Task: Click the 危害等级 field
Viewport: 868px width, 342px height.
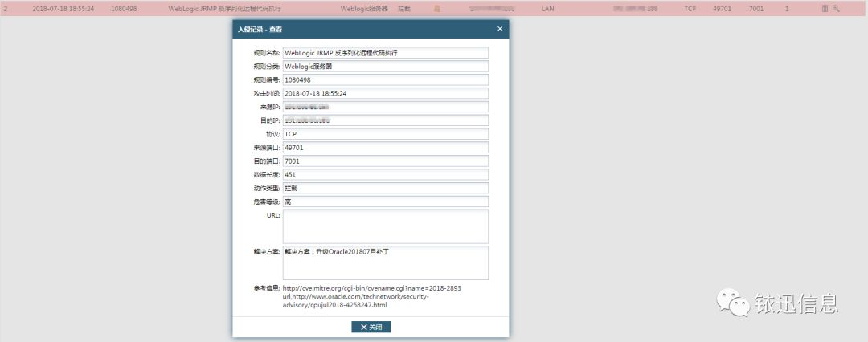Action: [385, 202]
